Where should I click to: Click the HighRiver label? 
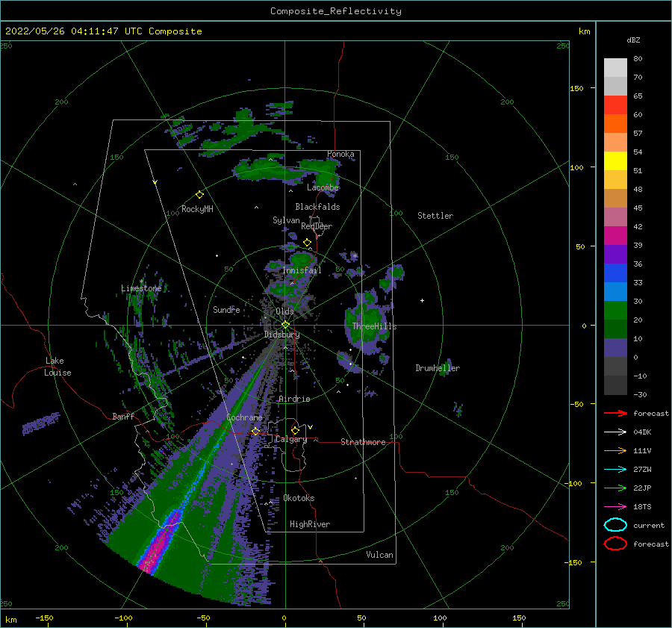[x=310, y=524]
